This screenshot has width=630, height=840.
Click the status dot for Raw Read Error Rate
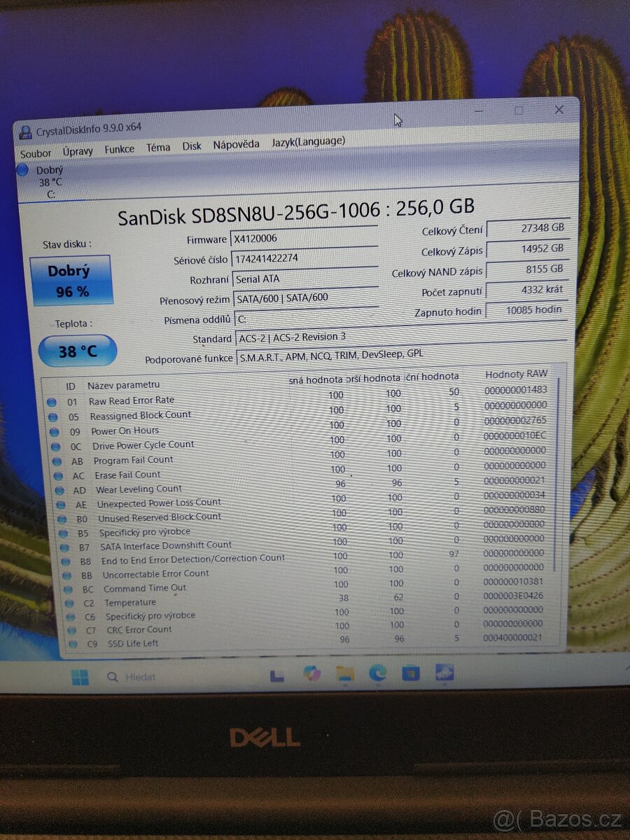tap(51, 402)
